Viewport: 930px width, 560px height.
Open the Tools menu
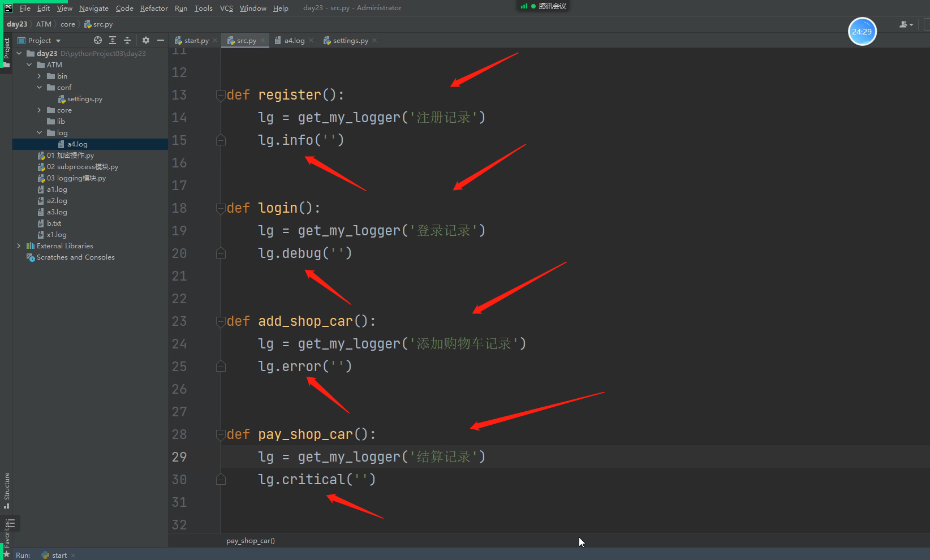point(204,8)
